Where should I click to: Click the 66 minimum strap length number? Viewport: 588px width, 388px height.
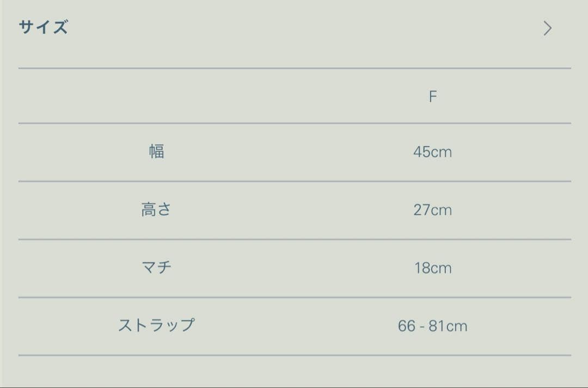click(407, 326)
